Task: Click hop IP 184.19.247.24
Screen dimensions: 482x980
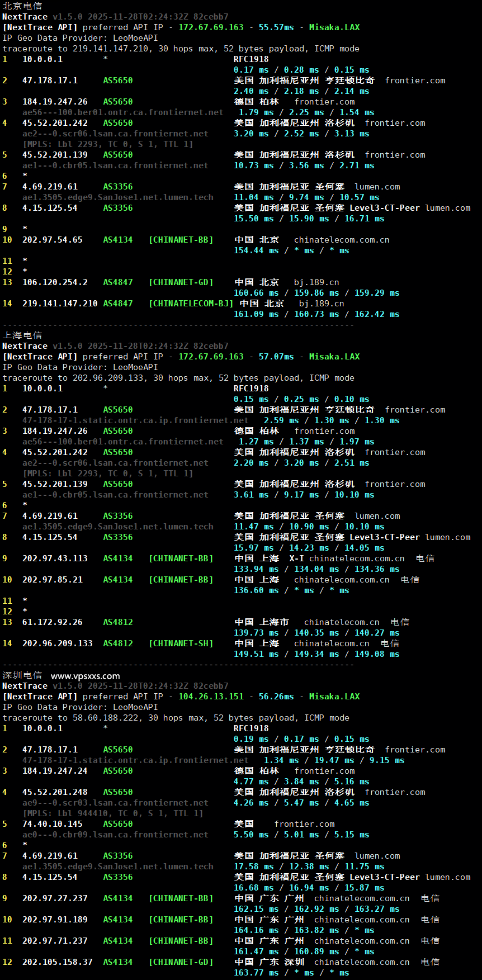Action: [55, 771]
